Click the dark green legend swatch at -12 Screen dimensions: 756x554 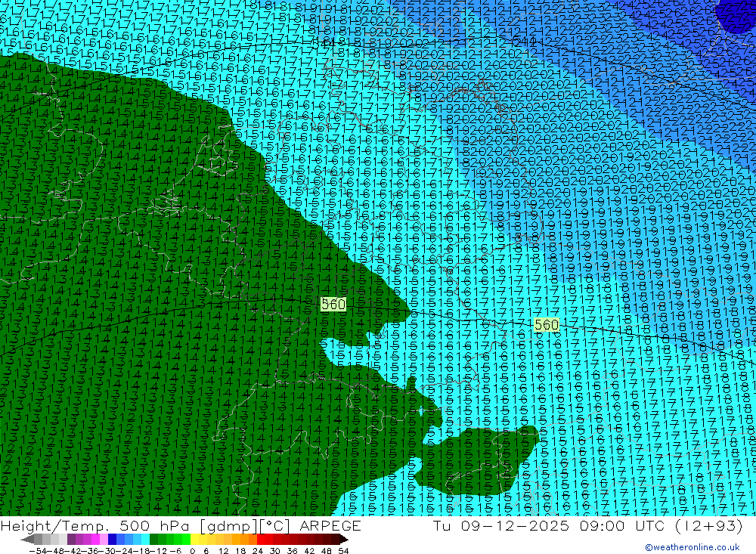[153, 540]
